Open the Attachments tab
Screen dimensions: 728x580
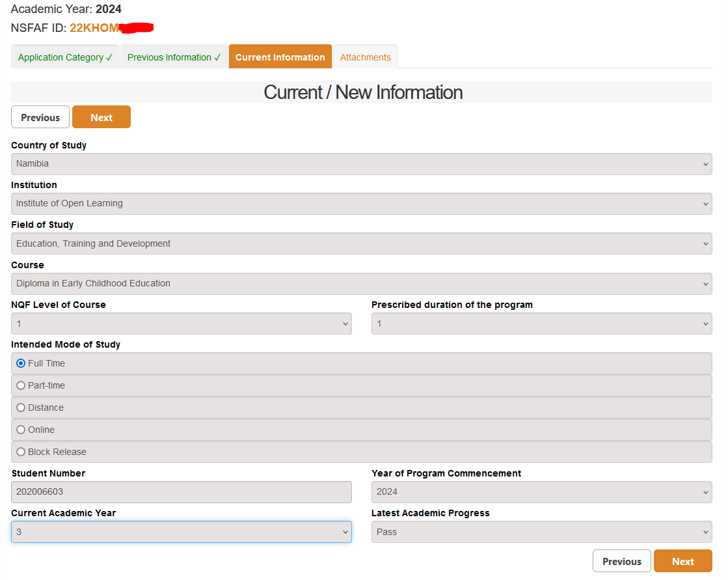click(365, 57)
